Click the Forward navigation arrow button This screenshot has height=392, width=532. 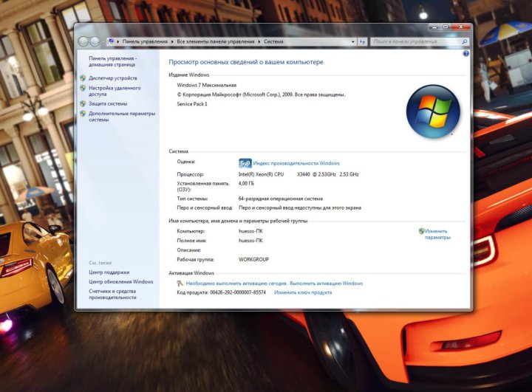pos(95,41)
